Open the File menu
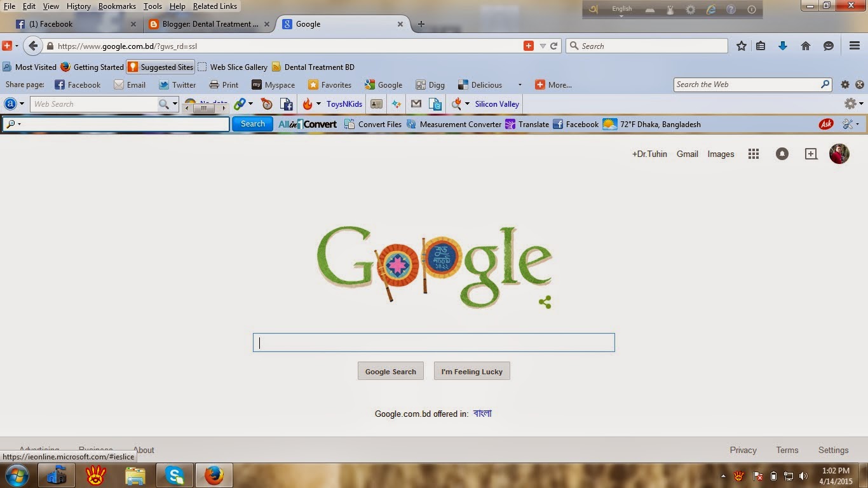This screenshot has width=868, height=488. pyautogui.click(x=9, y=6)
